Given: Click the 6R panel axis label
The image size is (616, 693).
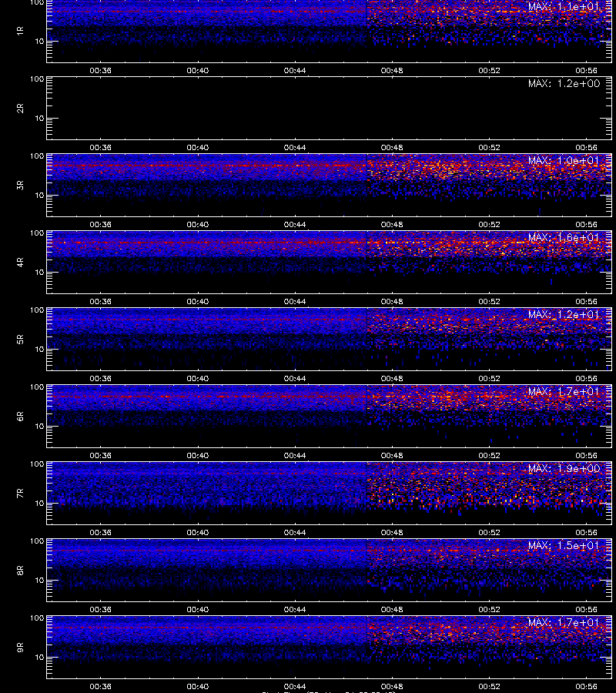Looking at the screenshot, I should (20, 416).
